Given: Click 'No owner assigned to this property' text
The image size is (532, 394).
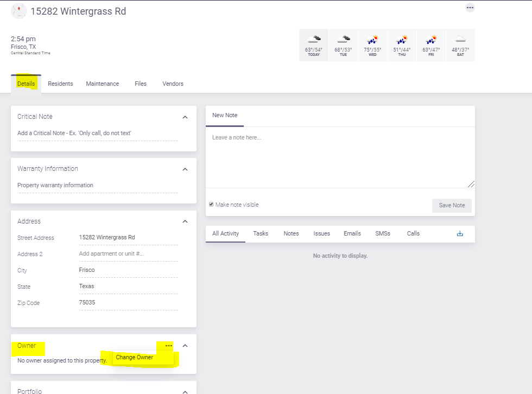Looking at the screenshot, I should tap(62, 360).
